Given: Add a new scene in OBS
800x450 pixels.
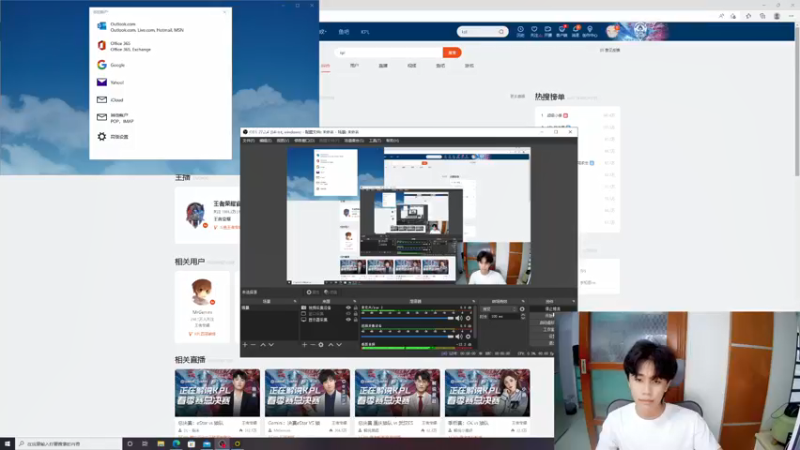Looking at the screenshot, I should [245, 345].
